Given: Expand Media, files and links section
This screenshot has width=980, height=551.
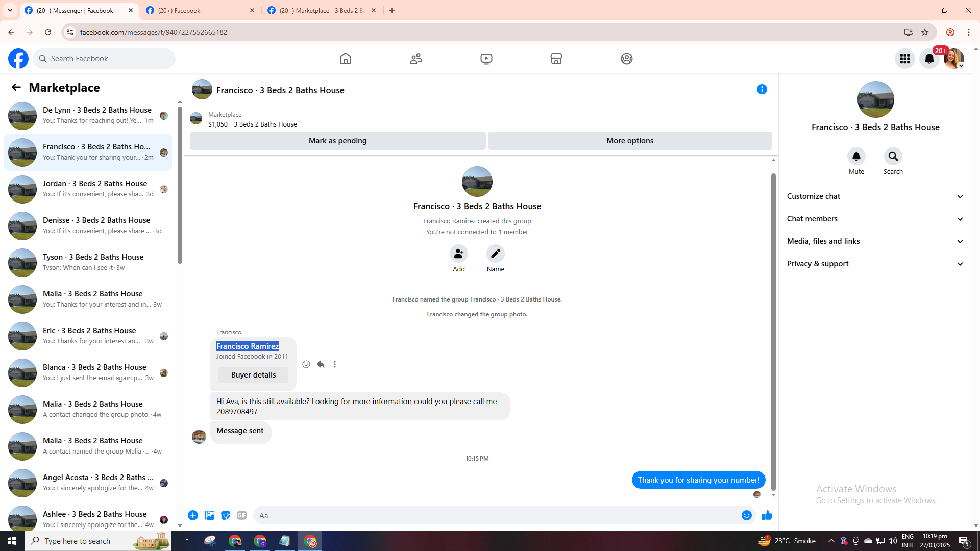Looking at the screenshot, I should pos(875,241).
